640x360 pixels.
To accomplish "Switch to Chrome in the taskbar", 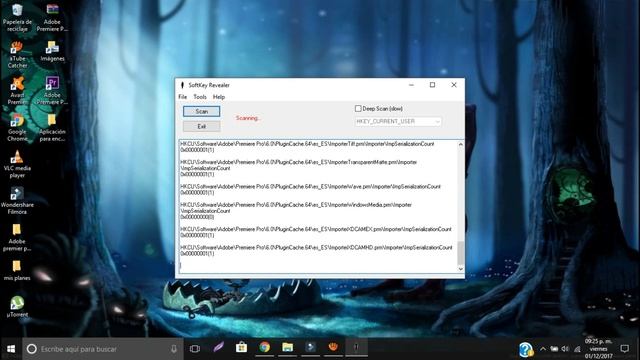I will coord(264,347).
